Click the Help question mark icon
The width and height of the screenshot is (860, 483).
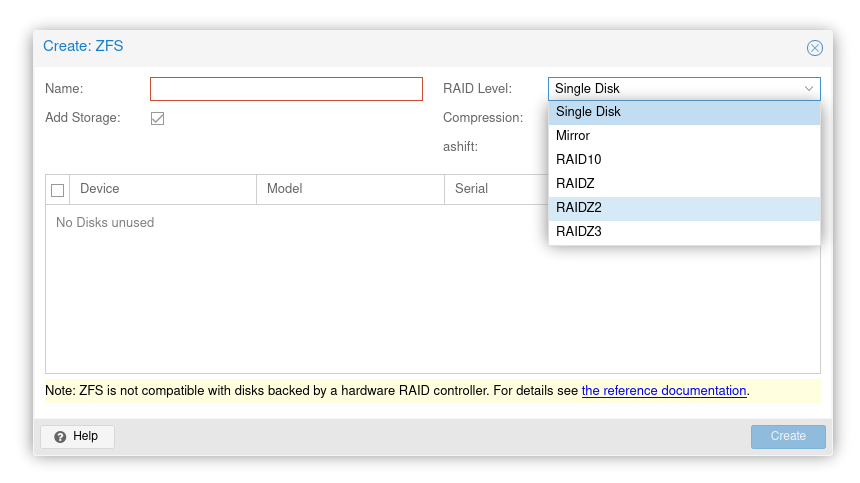[60, 437]
